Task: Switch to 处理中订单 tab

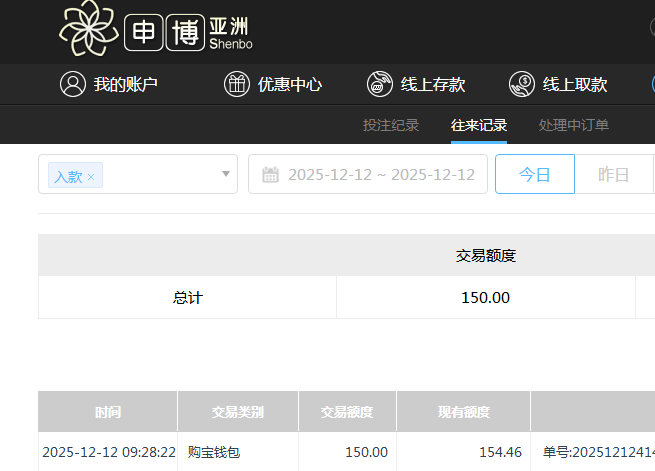Action: [574, 125]
